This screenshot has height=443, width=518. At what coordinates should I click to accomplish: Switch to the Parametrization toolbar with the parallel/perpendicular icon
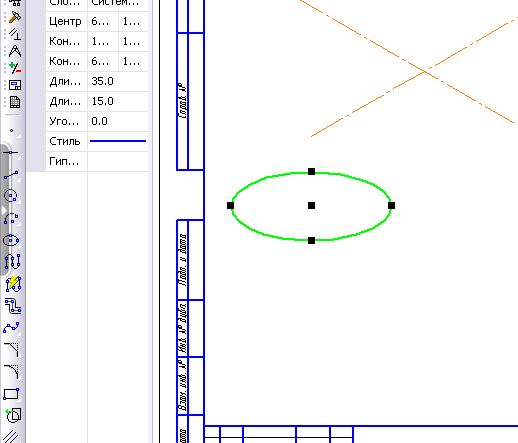pos(15,34)
